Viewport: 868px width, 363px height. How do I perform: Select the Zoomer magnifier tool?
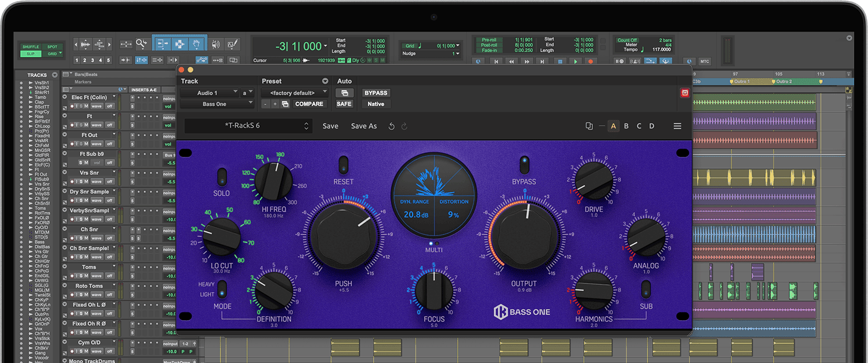point(141,44)
